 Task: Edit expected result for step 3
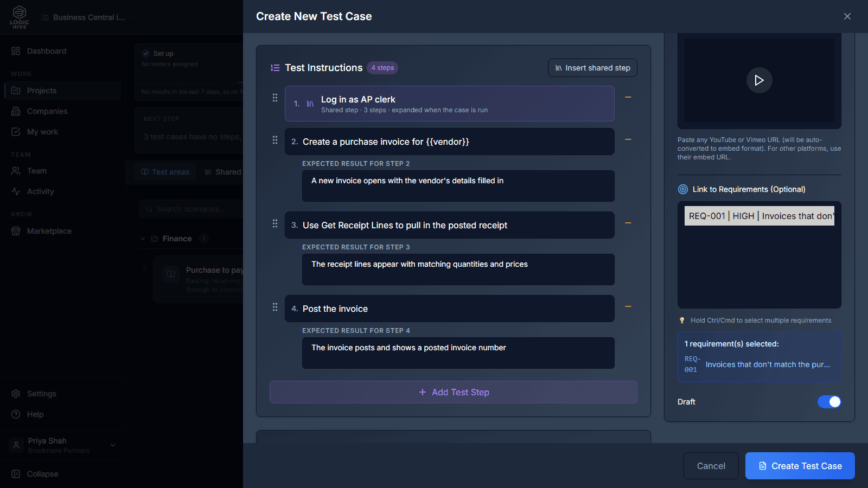tap(458, 269)
